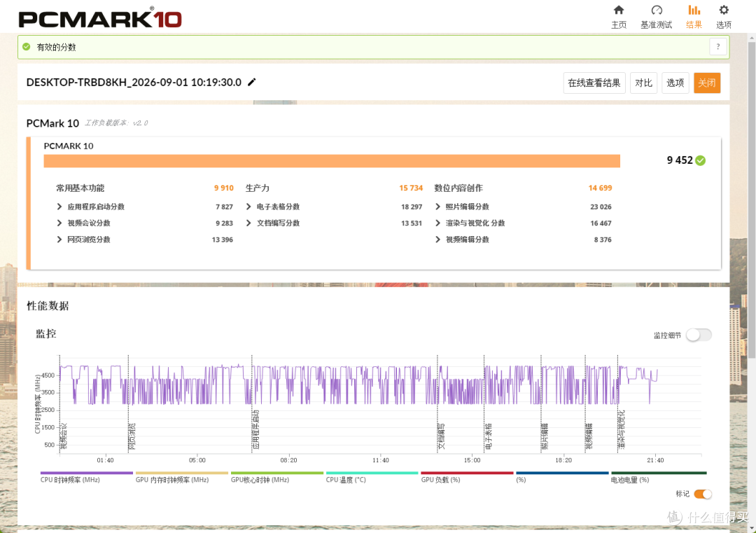Select GPU 内存时钟频率 (MHz) legend
756x533 pixels.
pos(181,477)
